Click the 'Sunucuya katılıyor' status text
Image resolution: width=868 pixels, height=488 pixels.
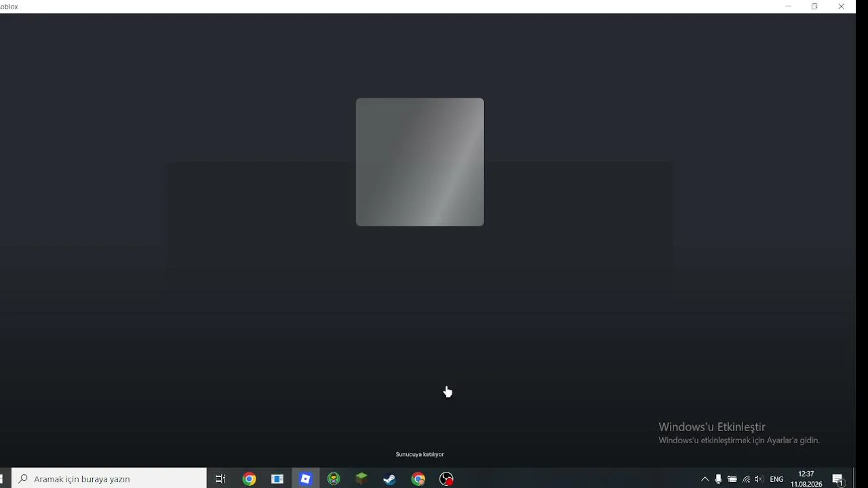coord(420,454)
